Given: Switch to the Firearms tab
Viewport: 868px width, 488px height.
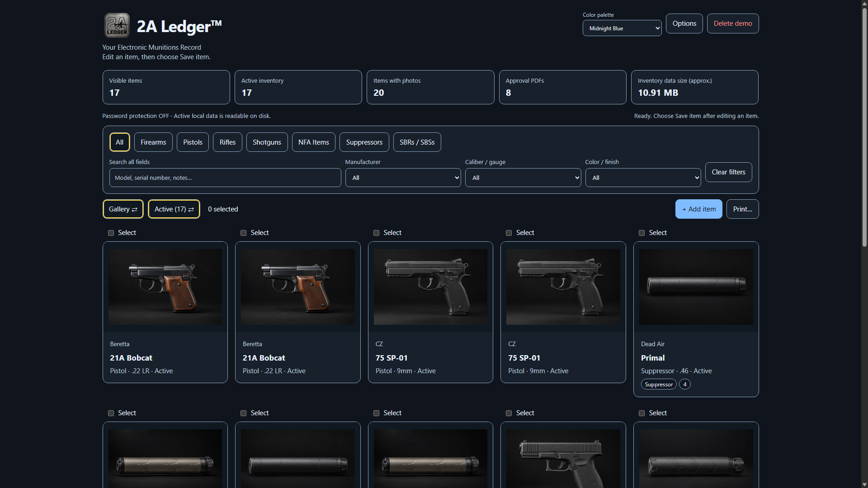Looking at the screenshot, I should [x=153, y=142].
